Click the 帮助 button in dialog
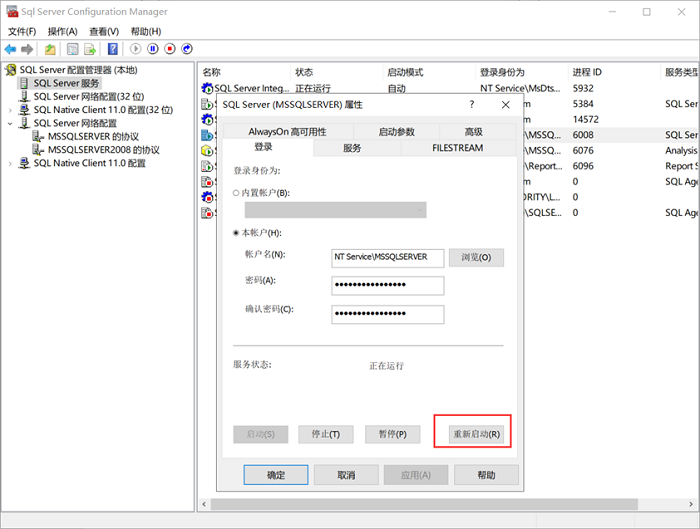Viewport: 700px width, 529px height. (x=487, y=475)
